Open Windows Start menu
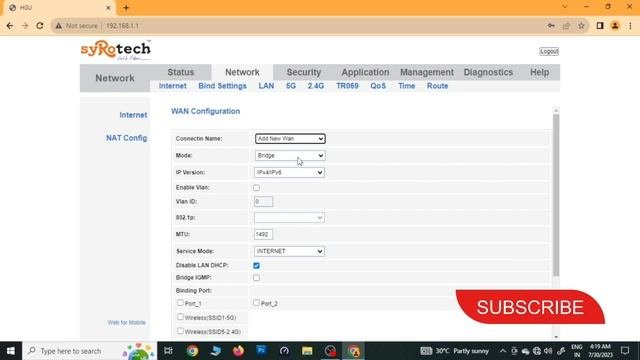Image resolution: width=640 pixels, height=360 pixels. coord(11,351)
